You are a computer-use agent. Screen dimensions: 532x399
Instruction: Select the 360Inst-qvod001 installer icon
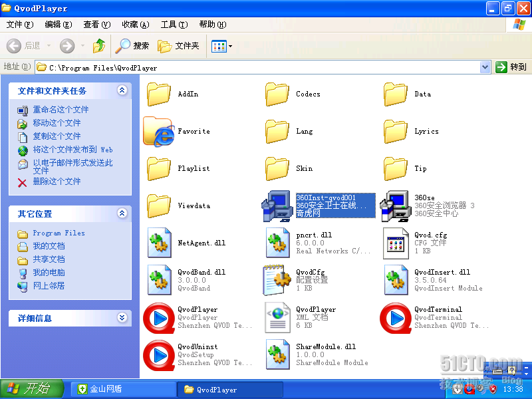(x=277, y=206)
